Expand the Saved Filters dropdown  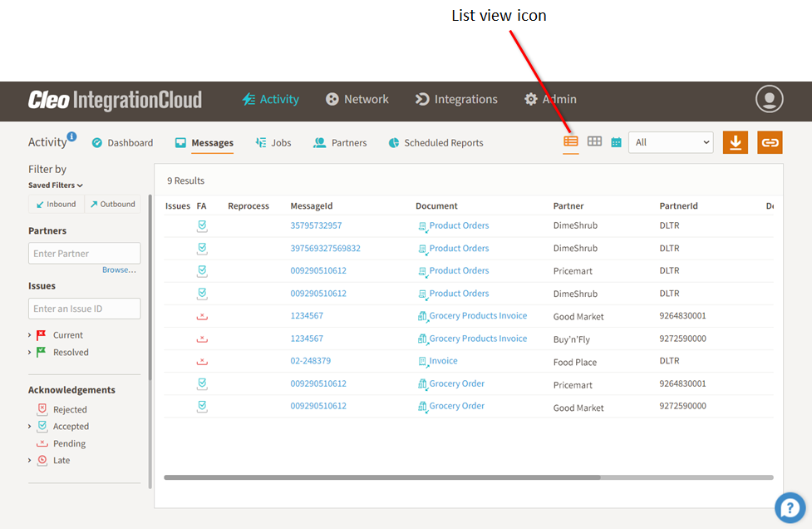click(56, 185)
